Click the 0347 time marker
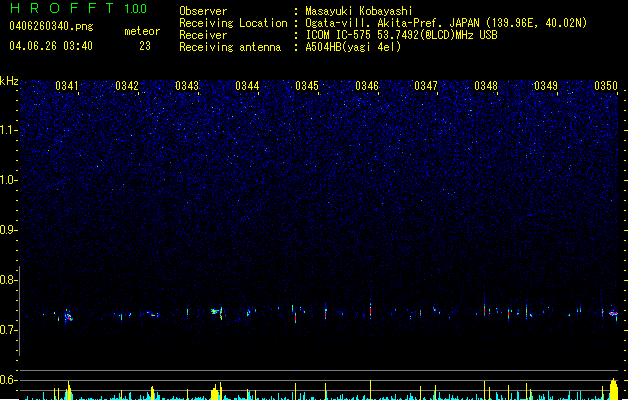The height and width of the screenshot is (400, 629). [426, 86]
